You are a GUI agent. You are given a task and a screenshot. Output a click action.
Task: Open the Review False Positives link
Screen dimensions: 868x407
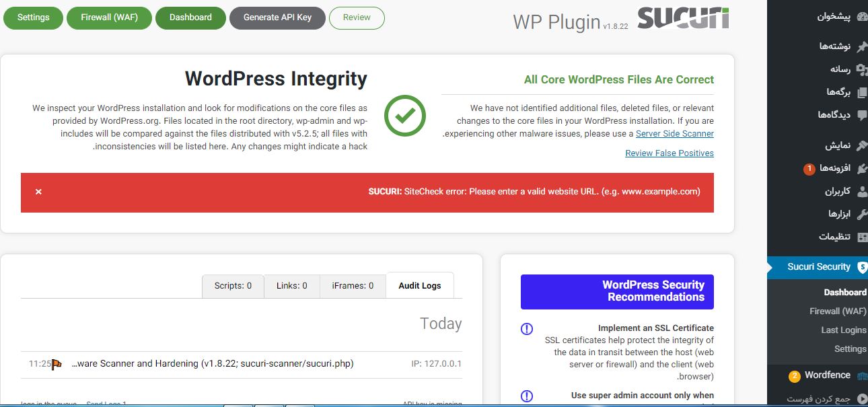click(x=670, y=153)
